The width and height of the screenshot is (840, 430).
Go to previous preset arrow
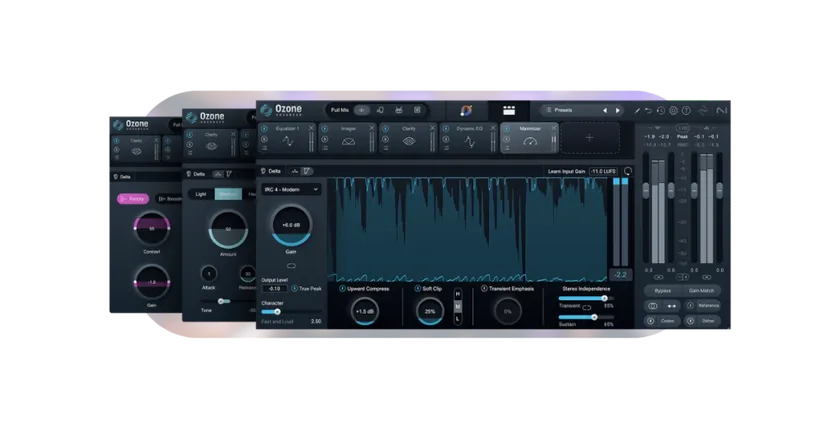pyautogui.click(x=605, y=110)
